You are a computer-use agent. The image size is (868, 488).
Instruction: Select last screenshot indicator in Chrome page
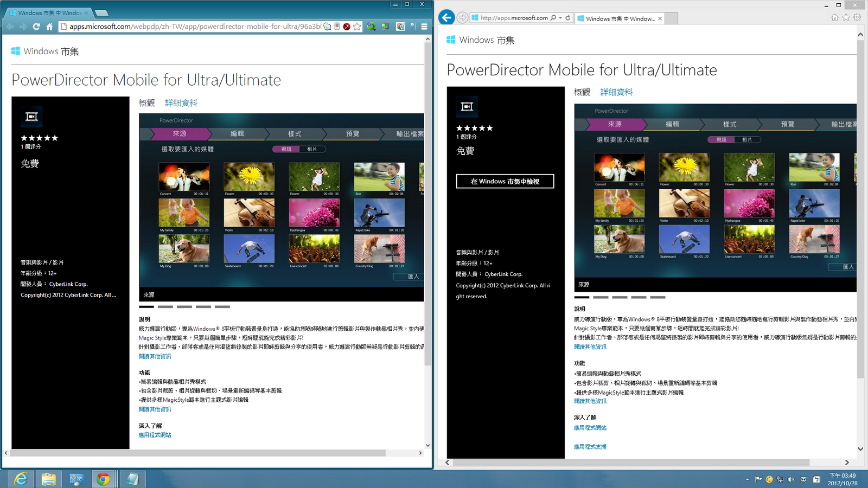[222, 307]
